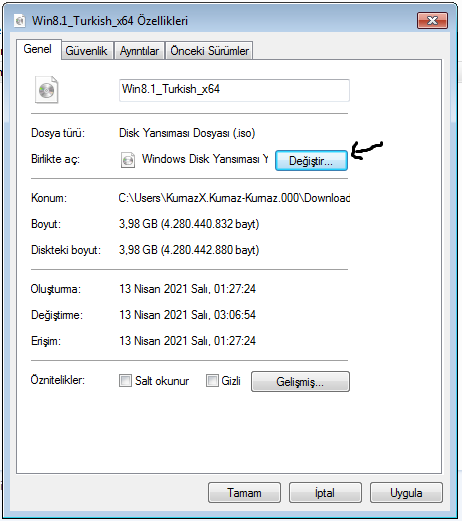This screenshot has height=521, width=462.
Task: Click the title bar disc icon
Action: [20, 21]
